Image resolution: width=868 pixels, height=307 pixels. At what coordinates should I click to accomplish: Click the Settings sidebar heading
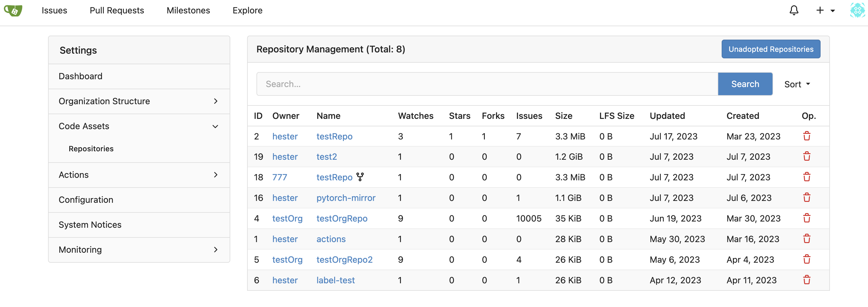pyautogui.click(x=78, y=50)
